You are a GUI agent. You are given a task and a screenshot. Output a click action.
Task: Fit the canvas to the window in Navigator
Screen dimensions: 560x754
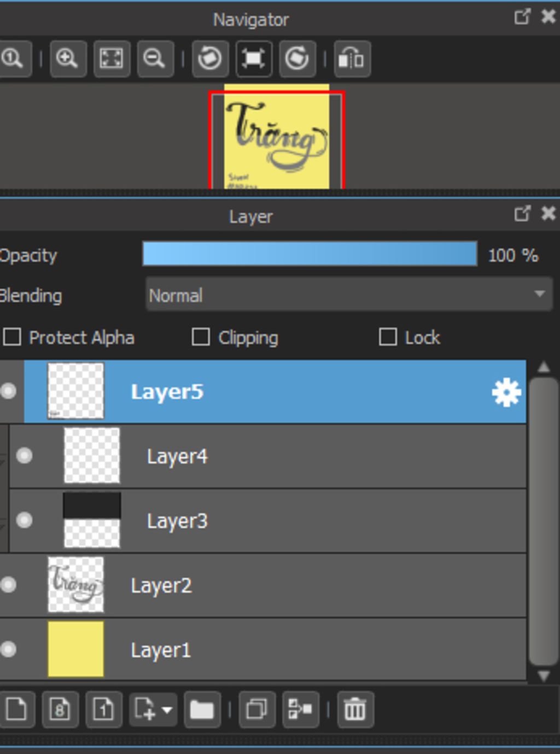[x=112, y=58]
